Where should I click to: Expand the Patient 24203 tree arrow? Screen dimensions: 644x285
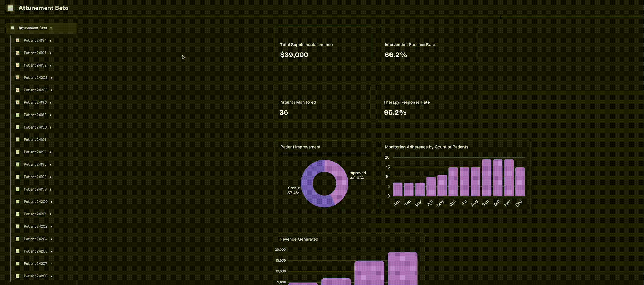52,90
